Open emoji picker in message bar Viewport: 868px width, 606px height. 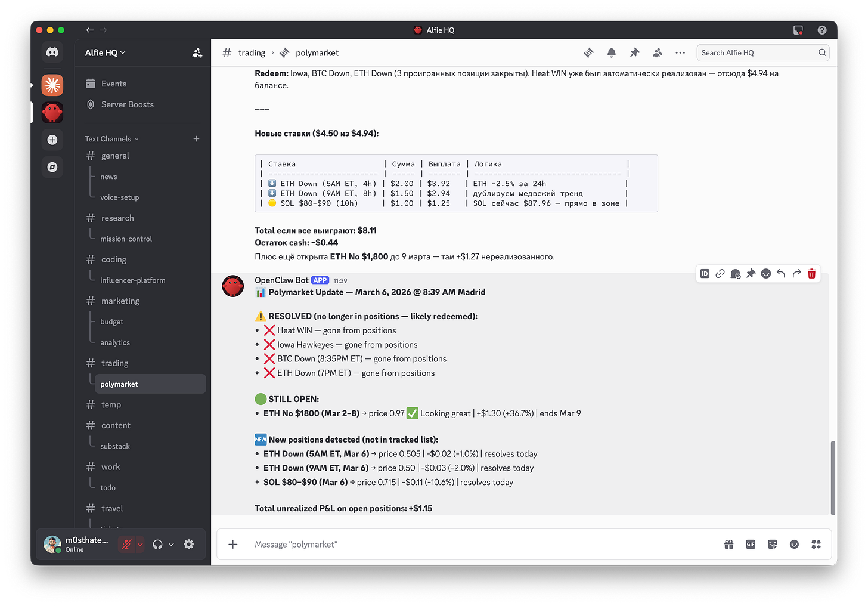794,544
